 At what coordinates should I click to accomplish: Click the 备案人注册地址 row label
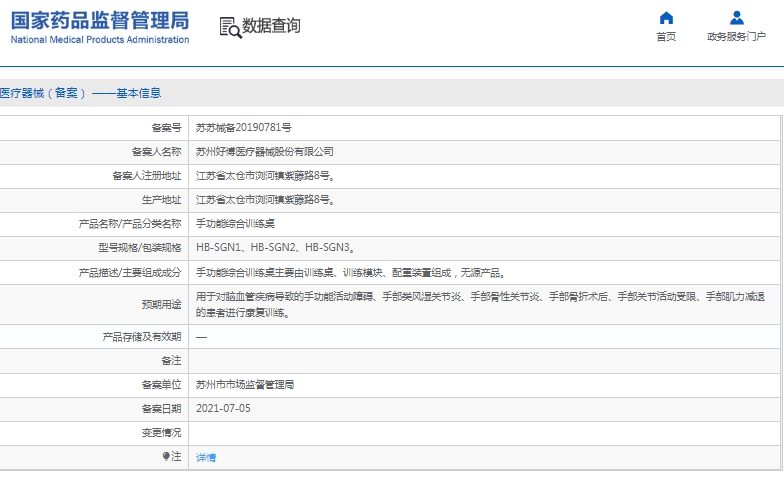(146, 176)
